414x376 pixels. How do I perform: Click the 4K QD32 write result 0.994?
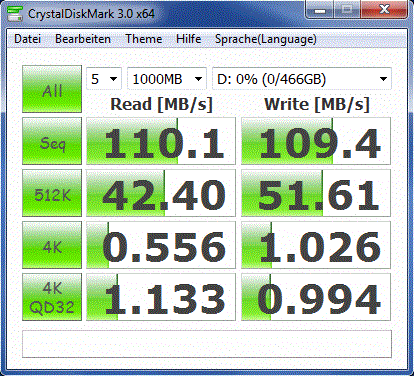point(316,297)
